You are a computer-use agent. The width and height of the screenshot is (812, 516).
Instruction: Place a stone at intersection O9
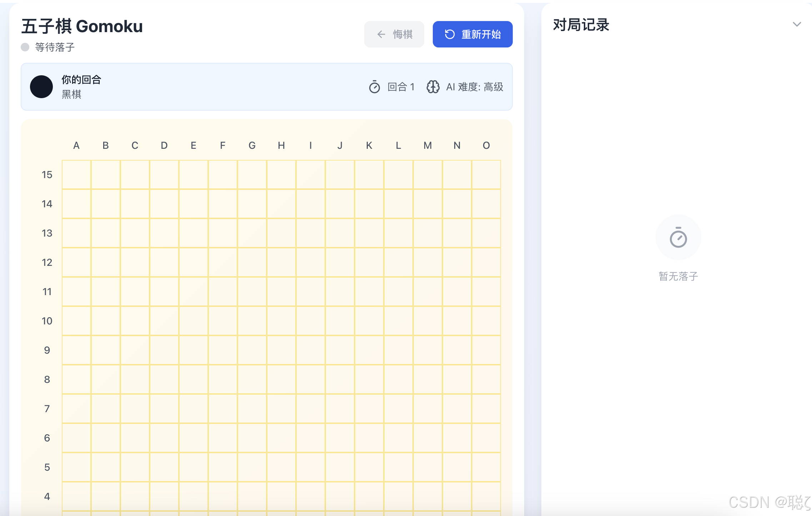[x=486, y=350]
